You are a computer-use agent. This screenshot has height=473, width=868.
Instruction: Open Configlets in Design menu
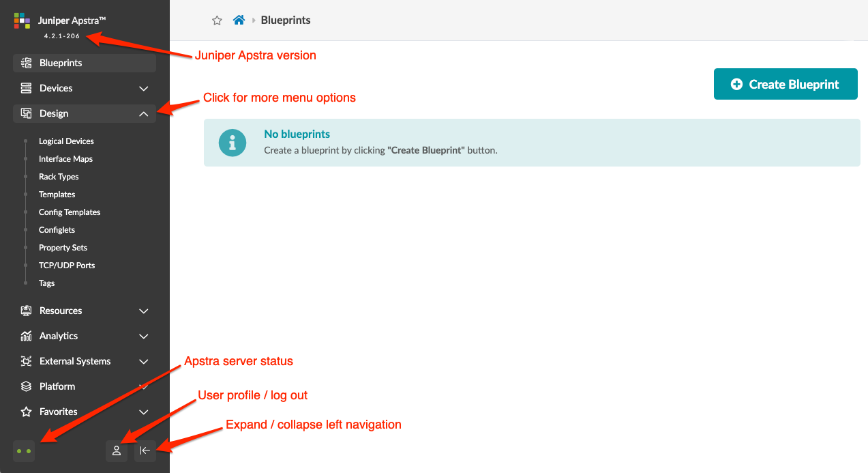tap(57, 230)
